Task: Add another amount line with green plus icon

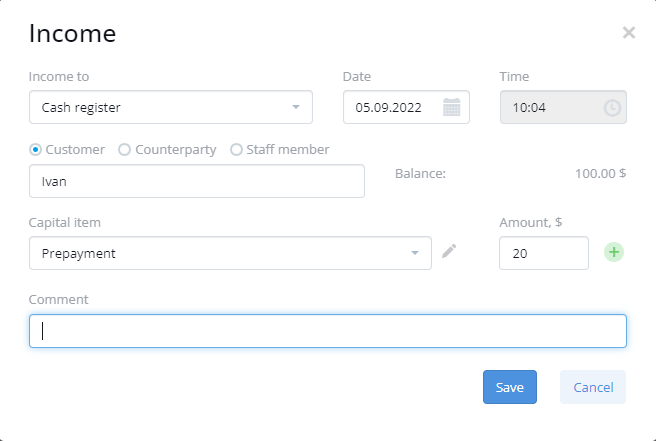Action: 614,252
